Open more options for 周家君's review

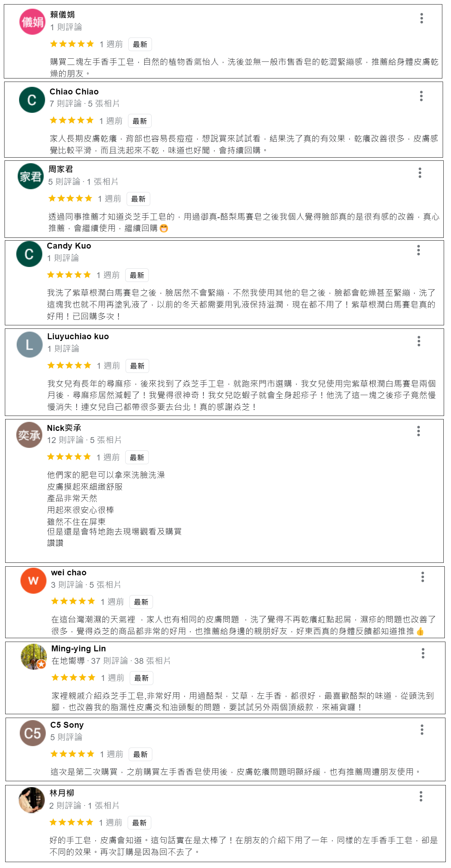click(420, 173)
